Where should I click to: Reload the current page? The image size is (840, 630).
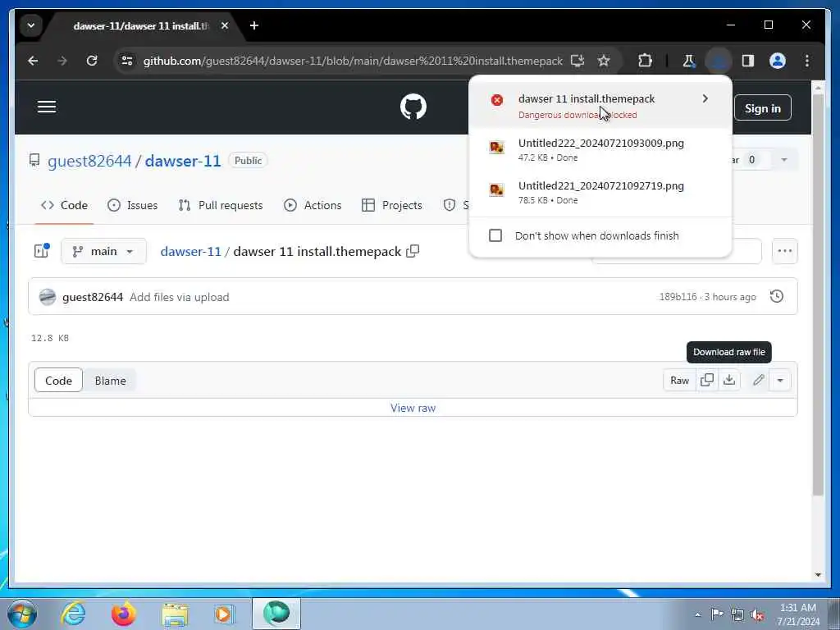click(92, 61)
